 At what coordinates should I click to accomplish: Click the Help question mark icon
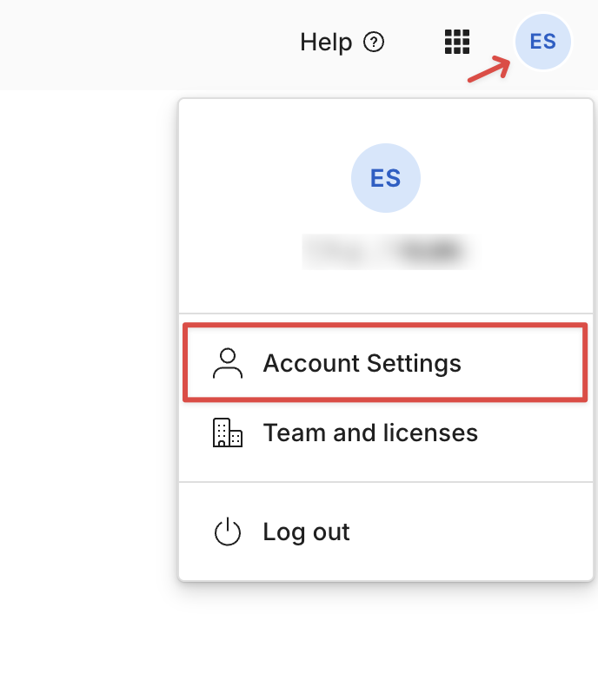[x=374, y=43]
